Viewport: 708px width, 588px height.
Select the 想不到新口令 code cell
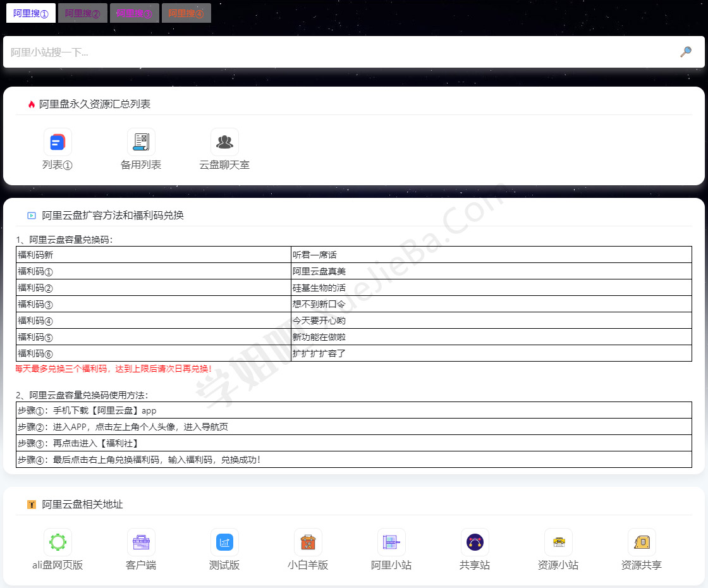click(x=491, y=304)
